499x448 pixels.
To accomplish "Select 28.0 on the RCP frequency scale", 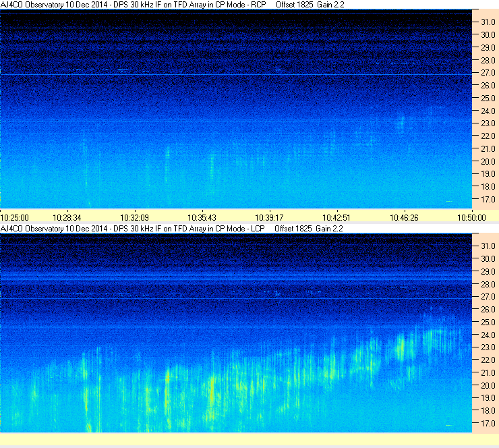I will 488,60.
